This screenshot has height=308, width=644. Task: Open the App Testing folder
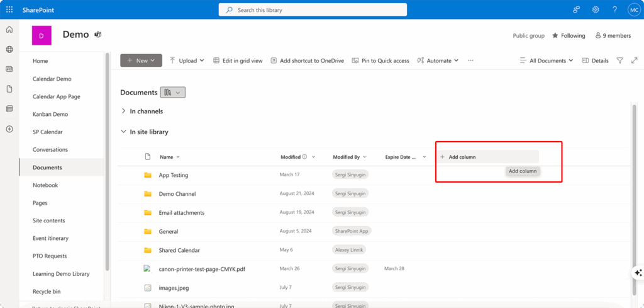point(173,175)
